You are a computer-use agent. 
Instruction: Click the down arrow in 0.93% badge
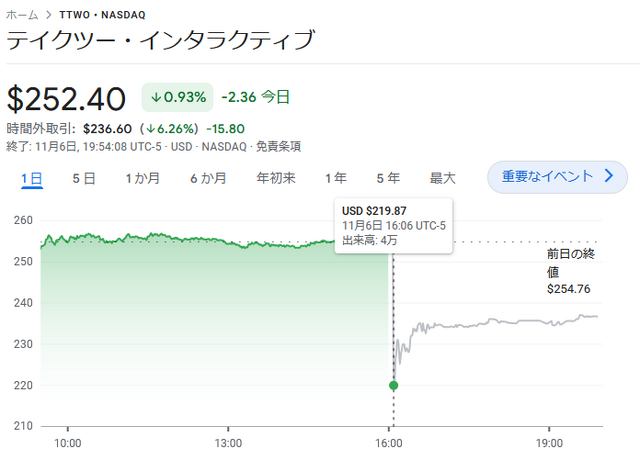point(156,97)
